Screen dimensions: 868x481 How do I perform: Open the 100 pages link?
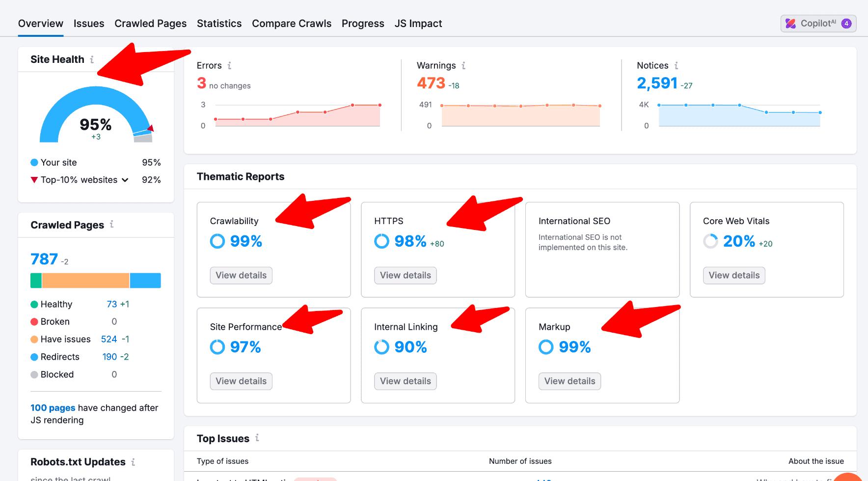click(53, 408)
